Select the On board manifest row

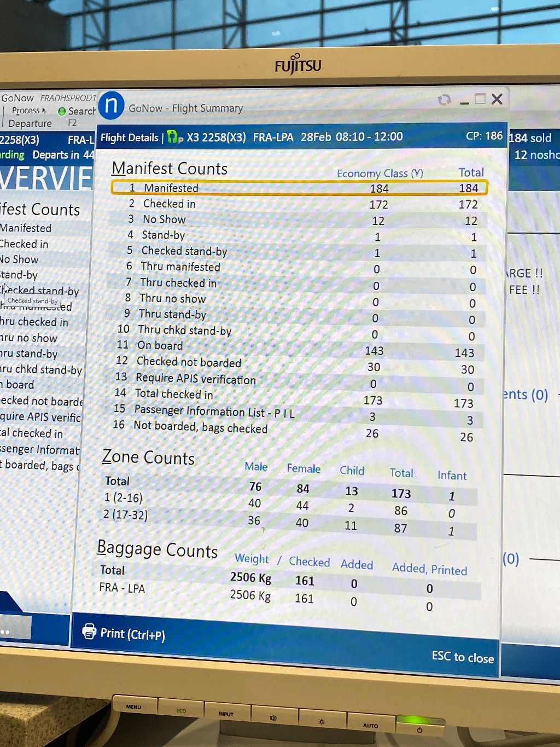point(295,348)
